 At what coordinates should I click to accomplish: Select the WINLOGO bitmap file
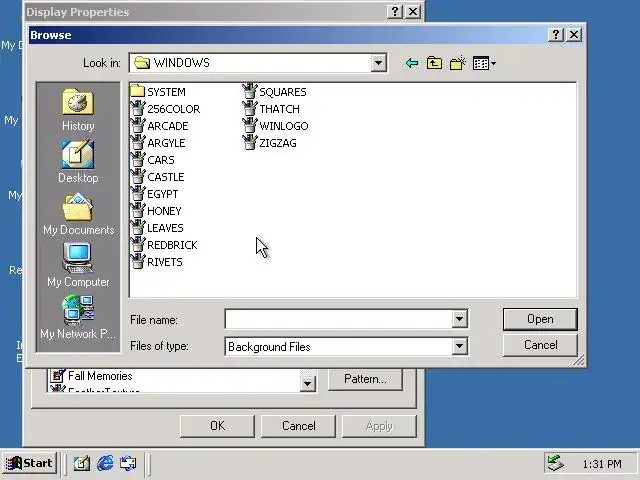click(x=276, y=126)
